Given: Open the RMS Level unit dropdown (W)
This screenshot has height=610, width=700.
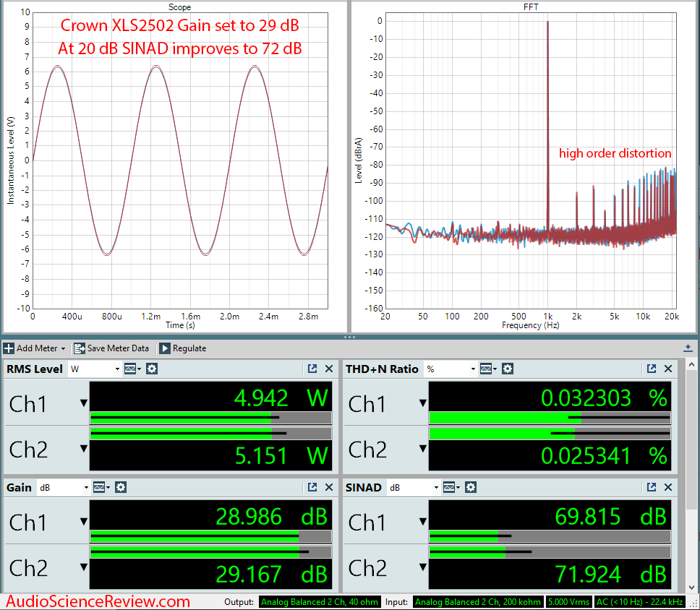Looking at the screenshot, I should tap(95, 369).
